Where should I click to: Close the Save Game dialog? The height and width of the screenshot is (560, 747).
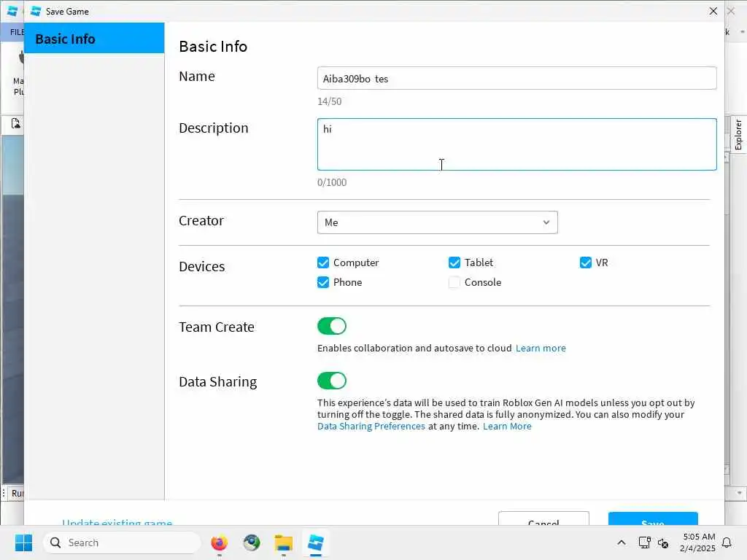point(713,11)
